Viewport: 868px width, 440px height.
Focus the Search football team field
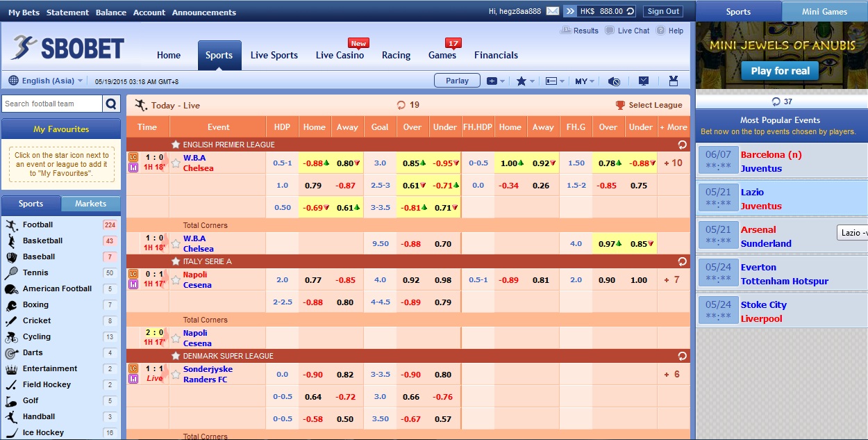click(52, 104)
